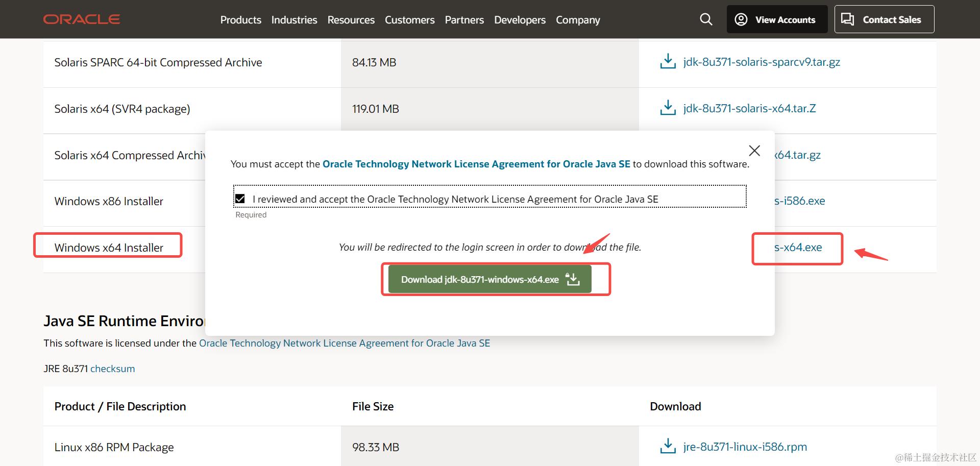Open the JRE 8u371 checksum link
The image size is (980, 466).
[x=113, y=369]
